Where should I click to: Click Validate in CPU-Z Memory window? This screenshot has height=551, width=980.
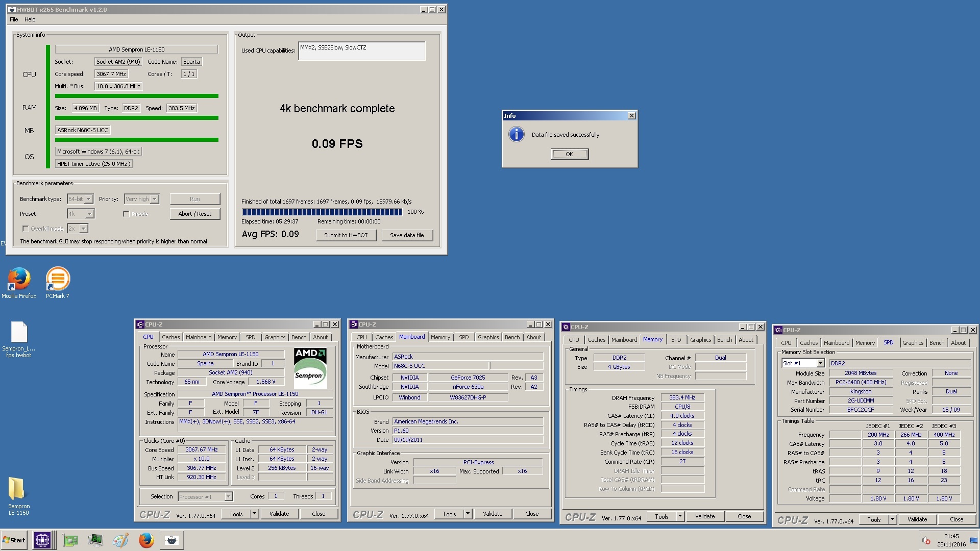pyautogui.click(x=705, y=516)
